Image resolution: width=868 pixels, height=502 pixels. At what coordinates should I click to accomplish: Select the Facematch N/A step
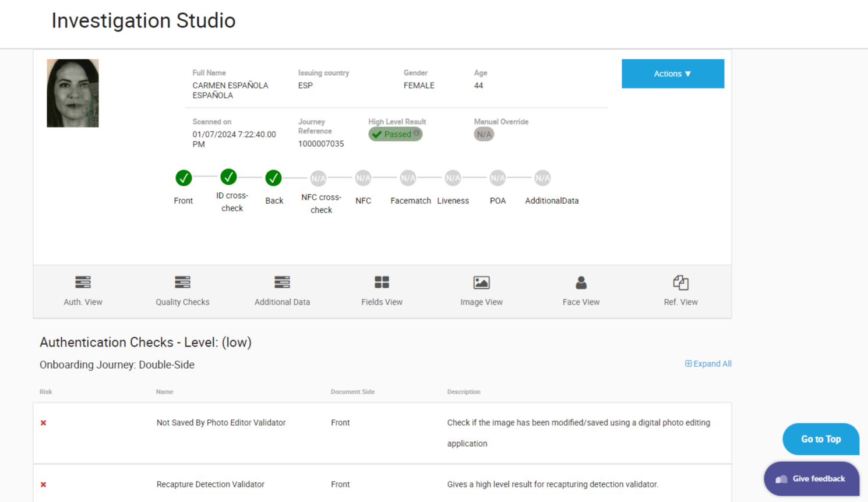(x=408, y=178)
